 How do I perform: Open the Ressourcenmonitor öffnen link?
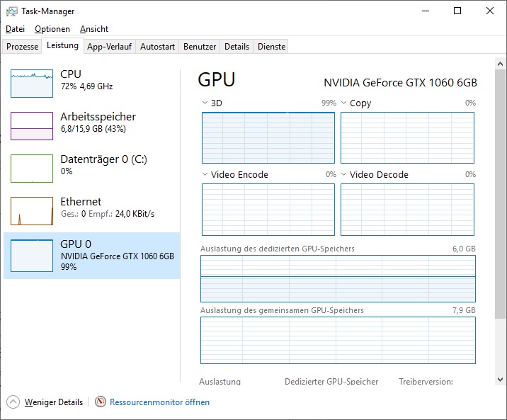point(159,402)
